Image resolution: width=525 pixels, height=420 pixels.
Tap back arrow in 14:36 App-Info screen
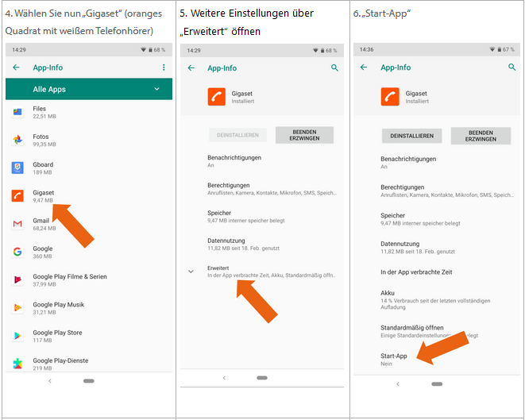364,67
